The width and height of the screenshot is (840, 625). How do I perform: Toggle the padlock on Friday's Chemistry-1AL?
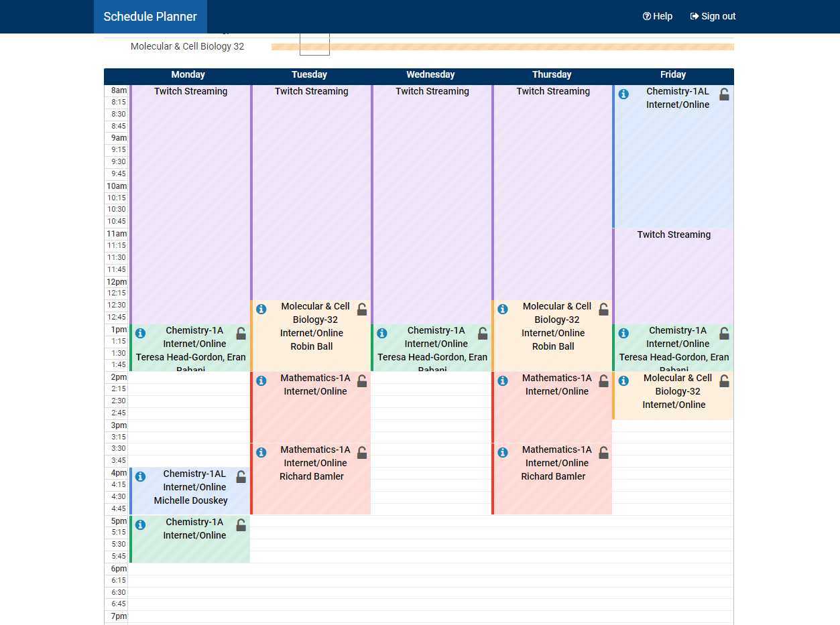coord(724,94)
